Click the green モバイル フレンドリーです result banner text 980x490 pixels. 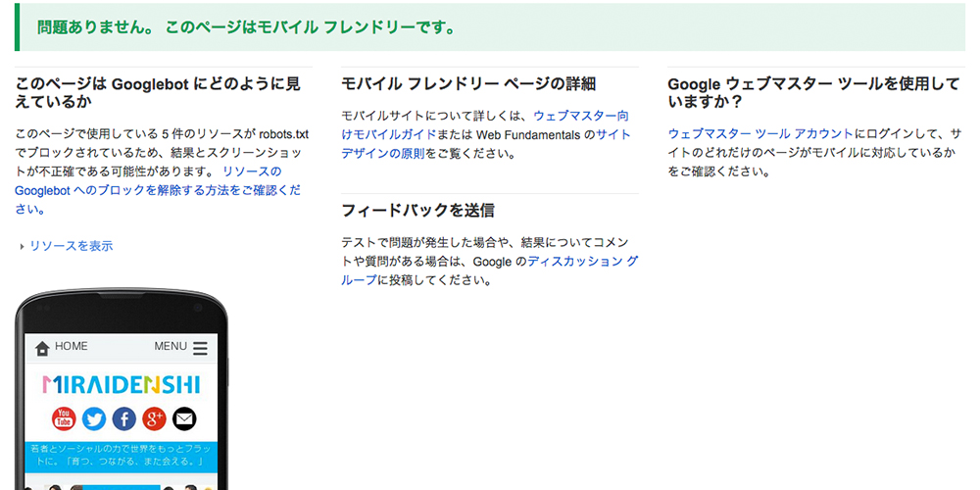pos(246,28)
